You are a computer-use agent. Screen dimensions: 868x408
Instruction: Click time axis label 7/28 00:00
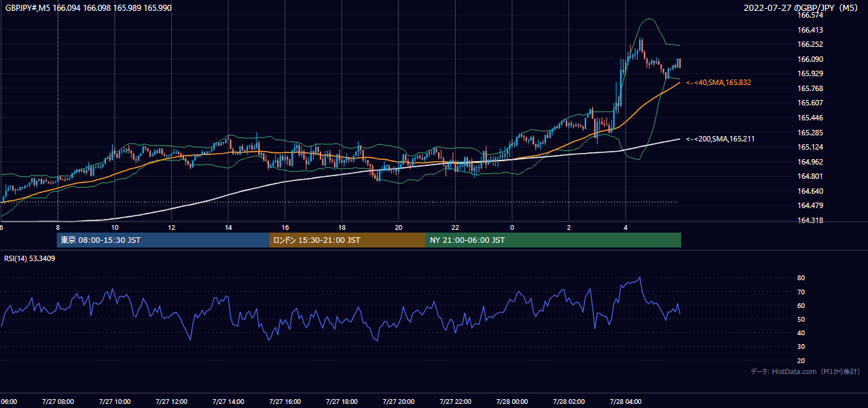point(512,402)
